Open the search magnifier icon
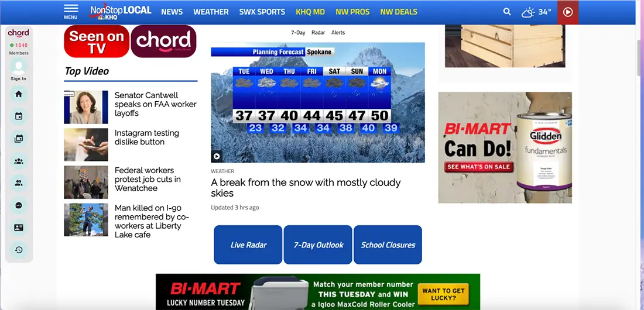 pos(507,12)
